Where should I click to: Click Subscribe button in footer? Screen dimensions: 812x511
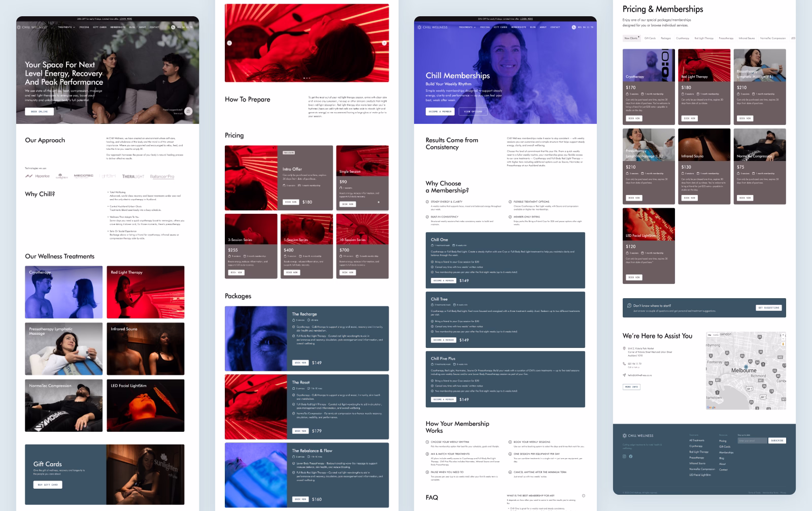pos(777,440)
